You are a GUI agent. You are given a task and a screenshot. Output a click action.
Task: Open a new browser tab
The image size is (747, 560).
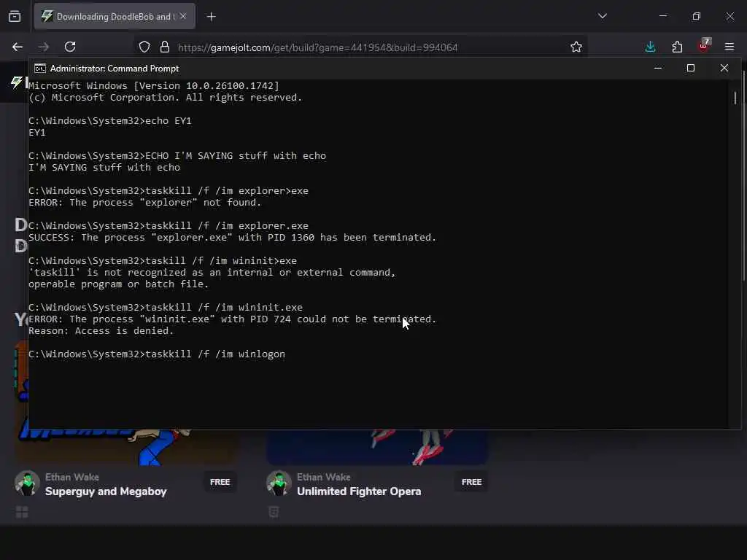pyautogui.click(x=212, y=17)
